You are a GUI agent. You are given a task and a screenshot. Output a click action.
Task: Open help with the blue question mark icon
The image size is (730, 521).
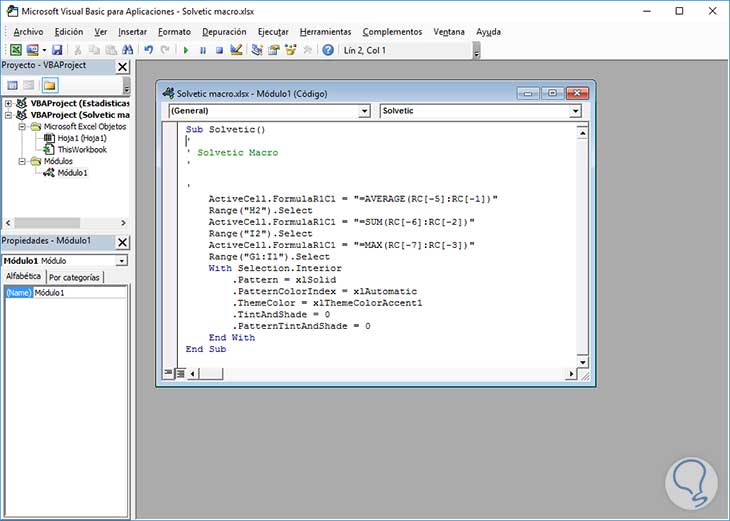click(x=328, y=50)
